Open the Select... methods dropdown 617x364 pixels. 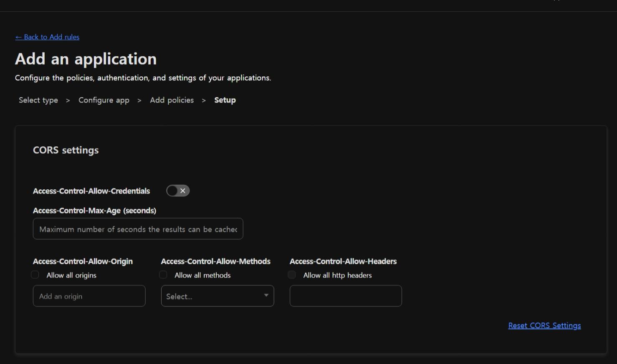point(213,296)
